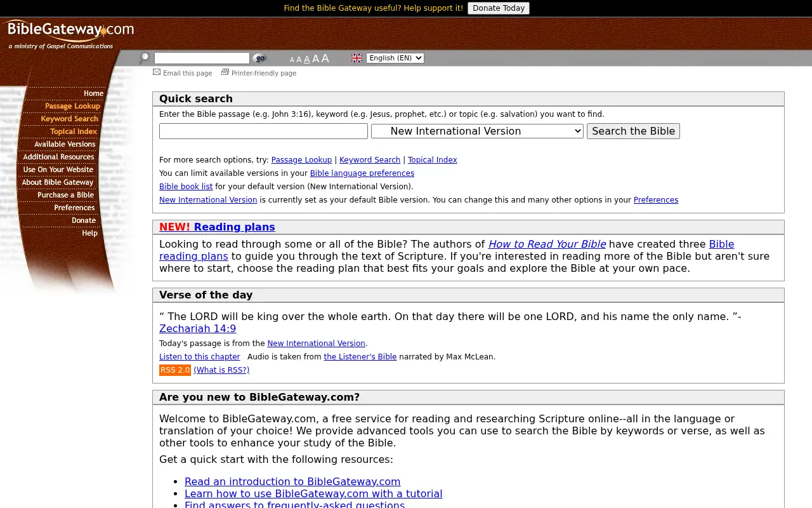Click the printer icon for printer-friendly page
This screenshot has width=812, height=508.
(x=225, y=72)
